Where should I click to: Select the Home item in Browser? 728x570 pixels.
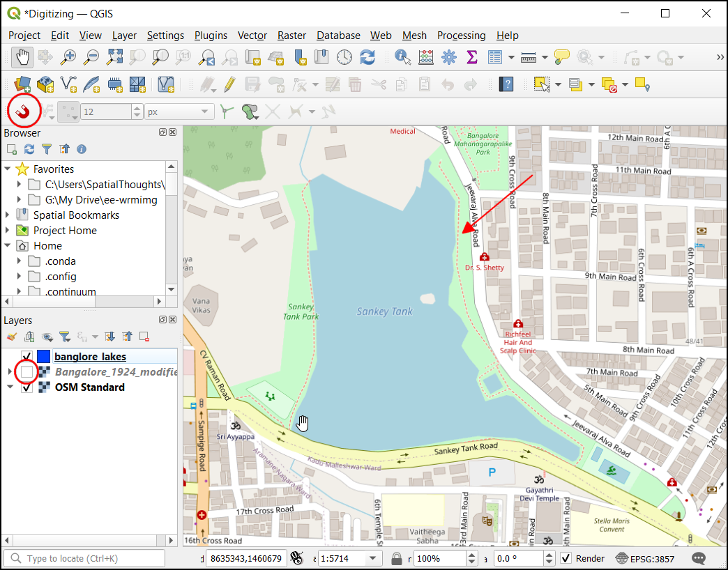[x=47, y=246]
